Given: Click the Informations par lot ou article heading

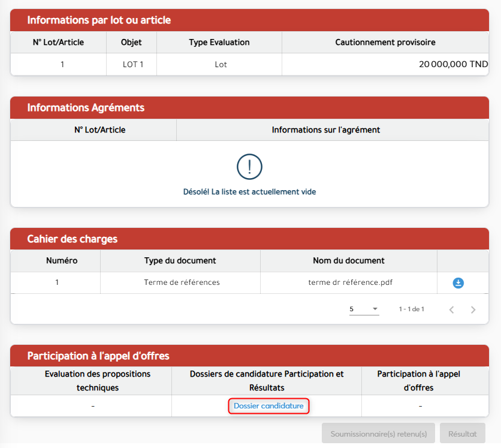Looking at the screenshot, I should tap(99, 20).
